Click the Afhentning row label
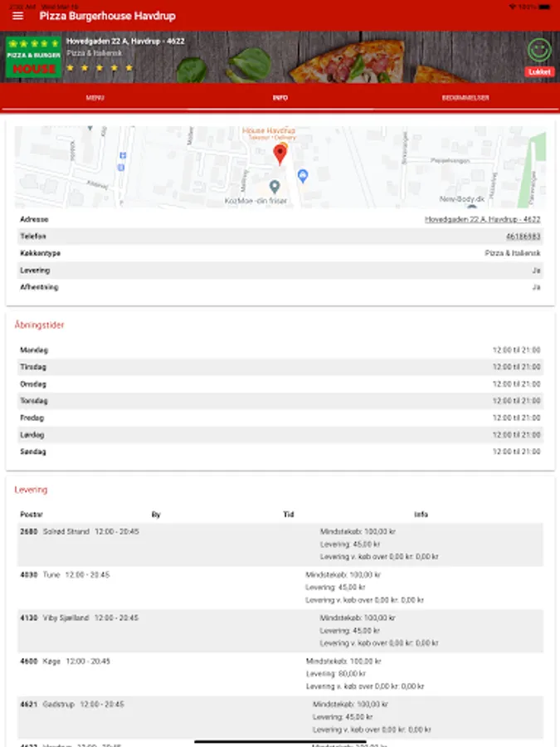The image size is (560, 747). (39, 287)
